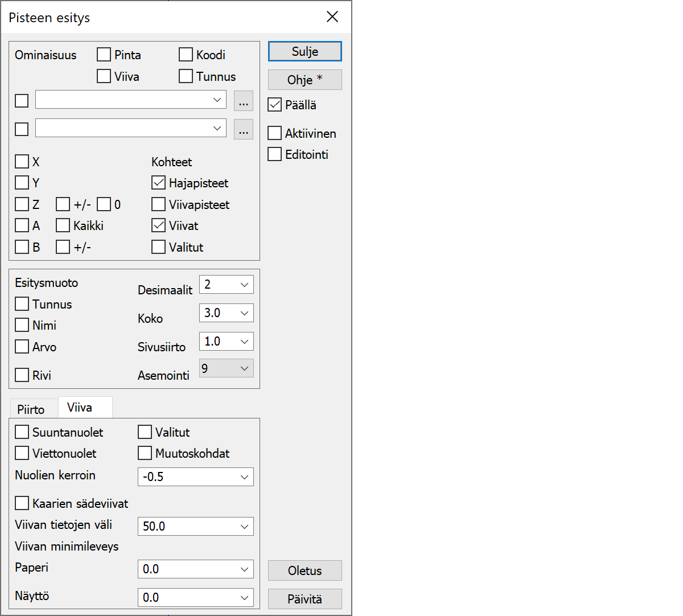
Task: Check the Viivapisteet option
Action: coord(159,204)
